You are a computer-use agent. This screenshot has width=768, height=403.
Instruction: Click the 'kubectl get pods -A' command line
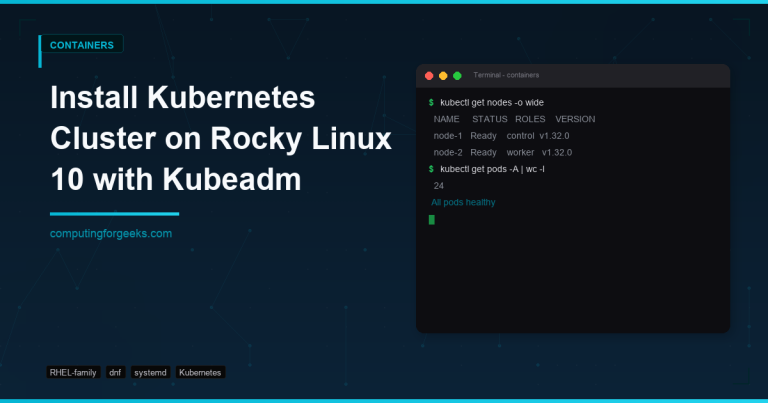(492, 169)
